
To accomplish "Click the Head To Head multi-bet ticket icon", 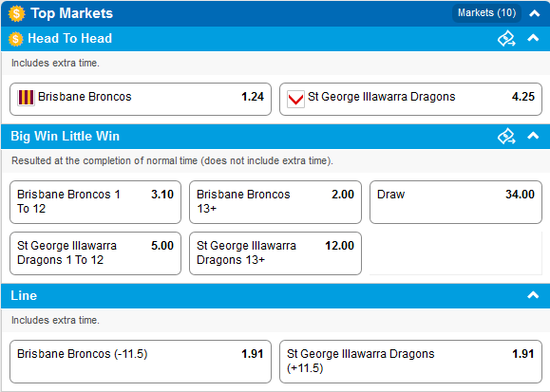I will [x=506, y=39].
